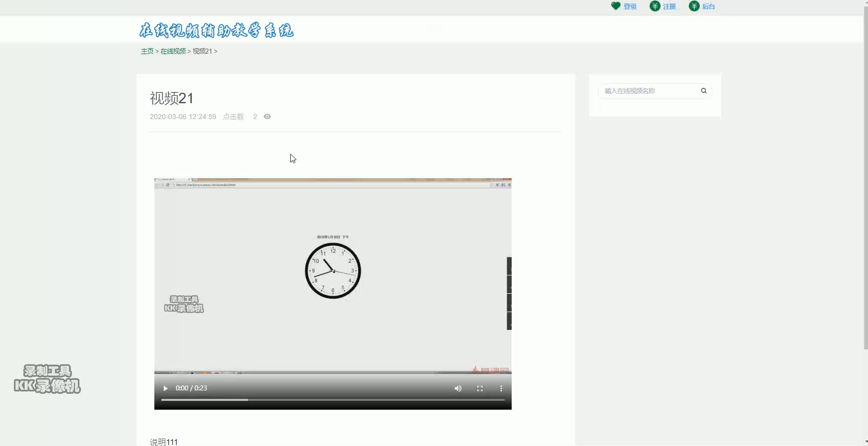This screenshot has width=868, height=446.
Task: Click the 视频21 page heading
Action: click(172, 98)
